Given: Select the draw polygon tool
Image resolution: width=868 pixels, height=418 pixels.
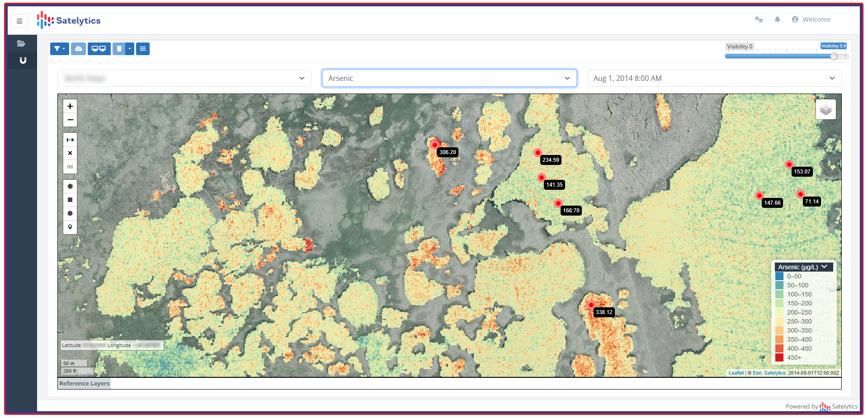Looking at the screenshot, I should tap(70, 186).
